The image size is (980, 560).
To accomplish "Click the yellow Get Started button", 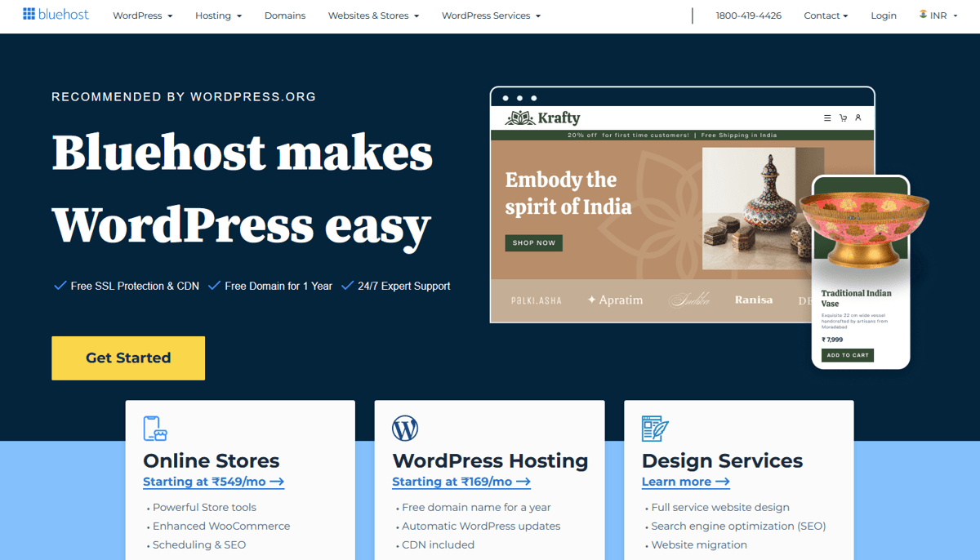I will [128, 358].
